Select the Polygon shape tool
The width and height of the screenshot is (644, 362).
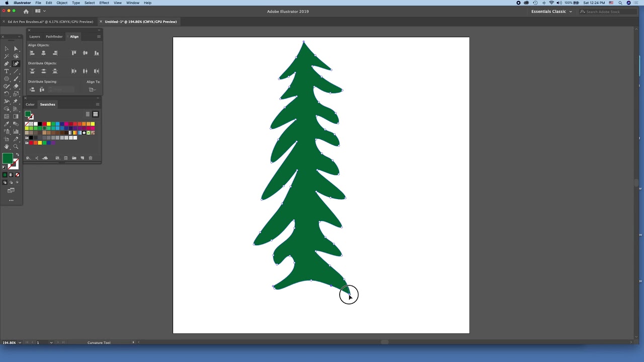pos(7,78)
